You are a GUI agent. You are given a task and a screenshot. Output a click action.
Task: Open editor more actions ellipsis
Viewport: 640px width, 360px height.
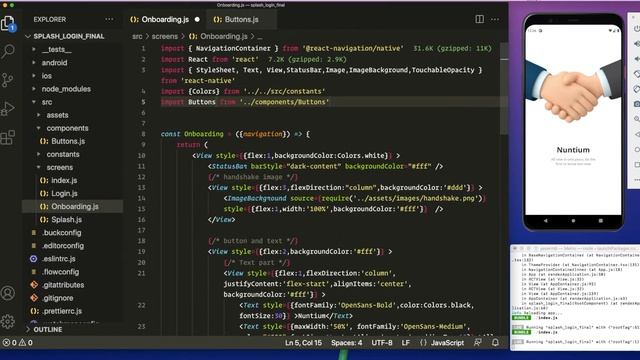(495, 19)
